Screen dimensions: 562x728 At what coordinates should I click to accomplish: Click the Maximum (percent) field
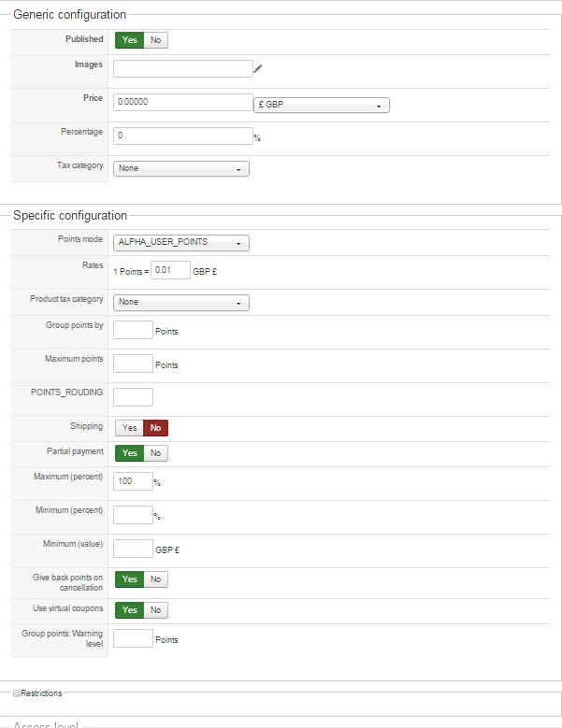coord(133,481)
